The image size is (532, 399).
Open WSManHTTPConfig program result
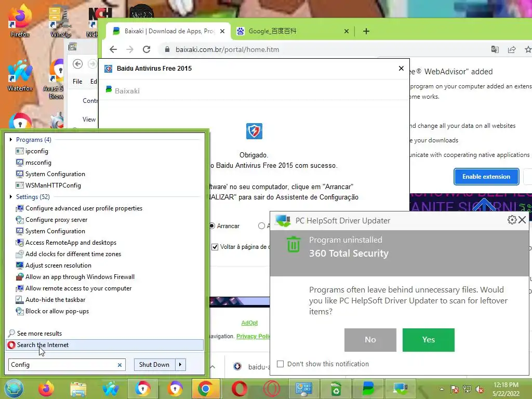tap(53, 185)
